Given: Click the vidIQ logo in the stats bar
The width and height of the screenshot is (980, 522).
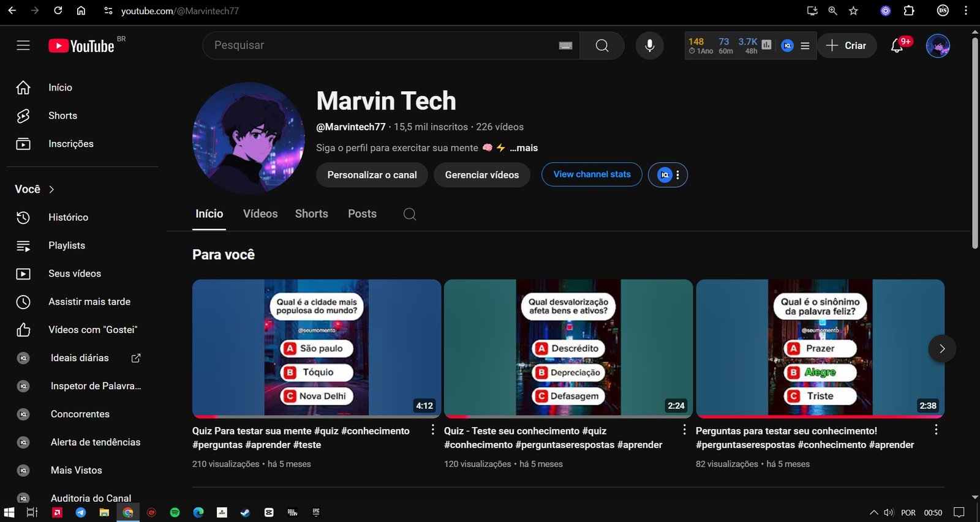Looking at the screenshot, I should 788,45.
